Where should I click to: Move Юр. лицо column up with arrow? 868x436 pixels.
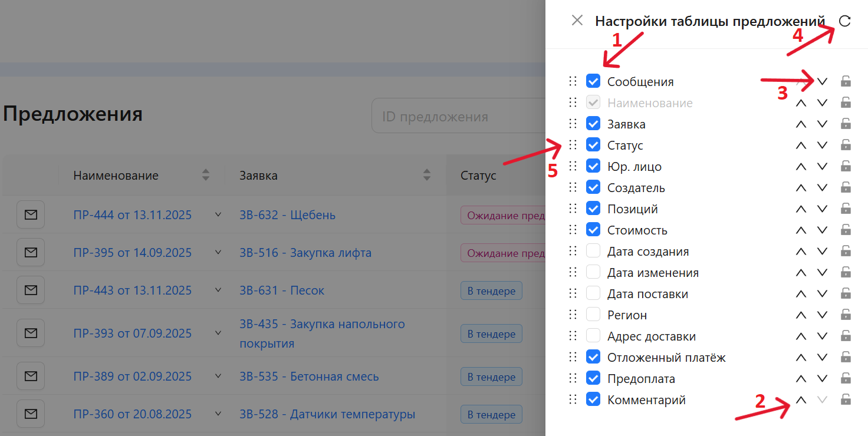point(801,167)
